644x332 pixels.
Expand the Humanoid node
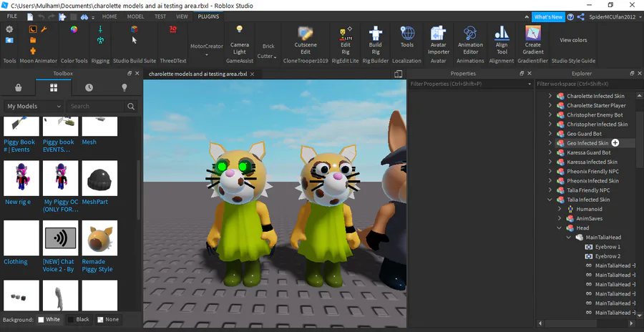560,209
